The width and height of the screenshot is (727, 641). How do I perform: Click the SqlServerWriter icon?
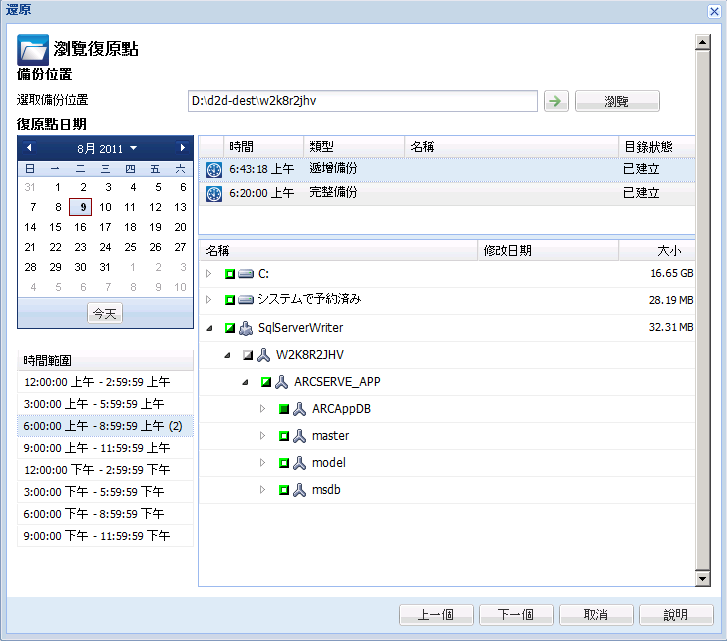(246, 328)
